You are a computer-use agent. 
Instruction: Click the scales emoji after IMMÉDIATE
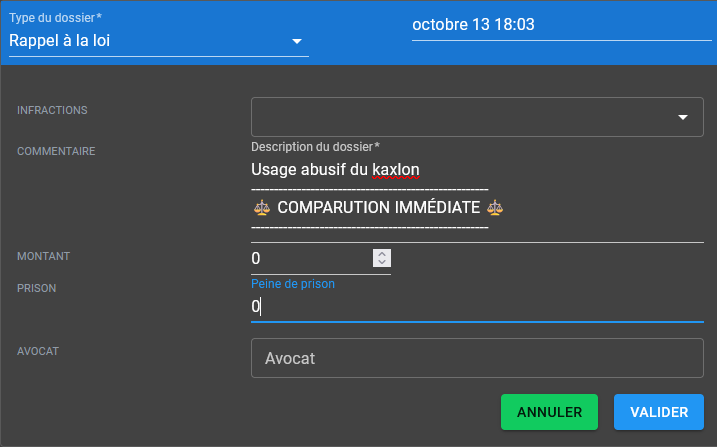point(494,208)
